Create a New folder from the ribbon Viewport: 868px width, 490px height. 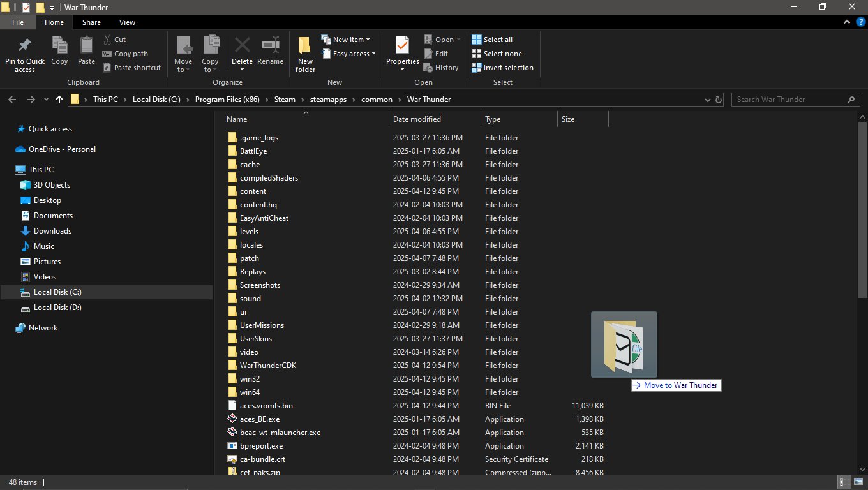click(305, 54)
